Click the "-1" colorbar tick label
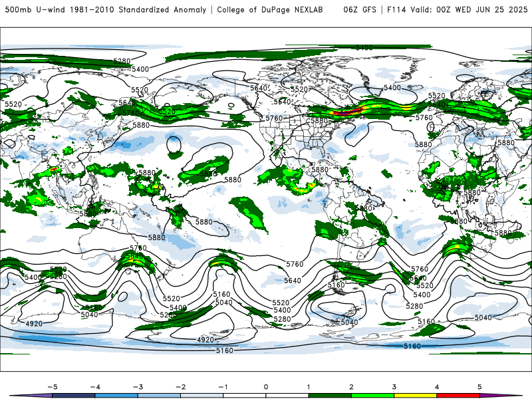This screenshot has width=532, height=399. coord(223,387)
